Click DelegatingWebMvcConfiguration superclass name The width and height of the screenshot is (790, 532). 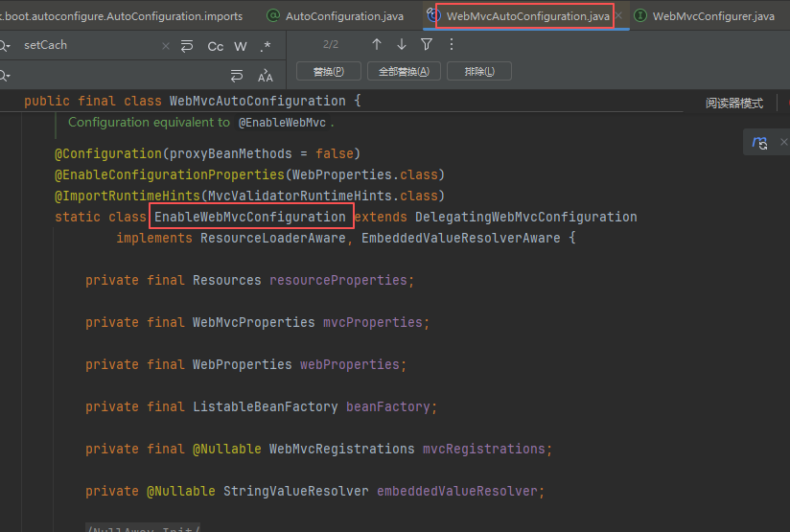click(526, 218)
